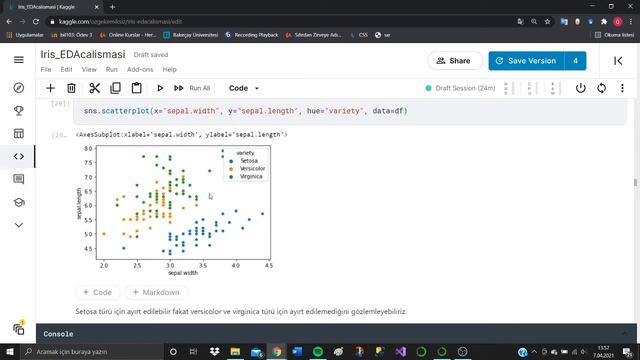Image resolution: width=640 pixels, height=360 pixels.
Task: Open the Help menu
Action: click(x=169, y=69)
